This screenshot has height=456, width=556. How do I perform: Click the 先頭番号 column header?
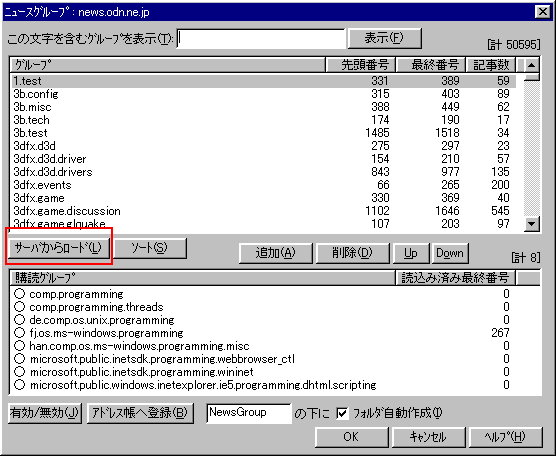(360, 65)
